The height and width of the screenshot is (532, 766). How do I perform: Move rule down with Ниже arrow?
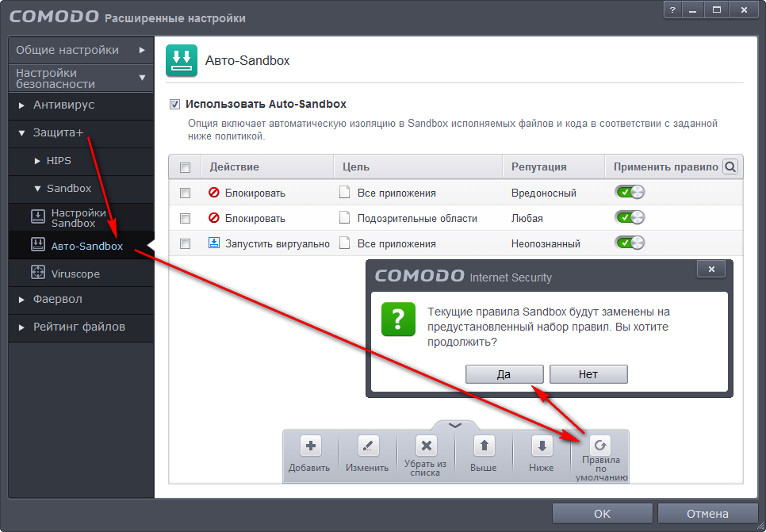pos(542,446)
